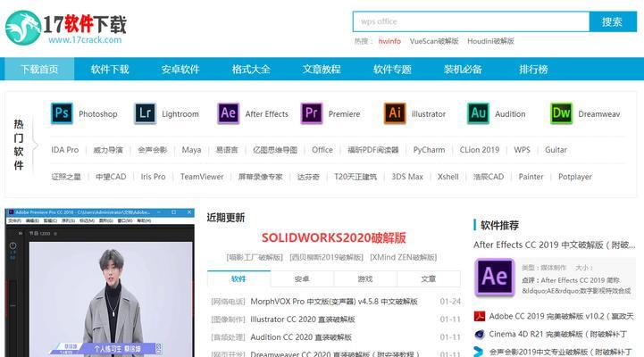Open 浩辰CAD link

(x=489, y=177)
